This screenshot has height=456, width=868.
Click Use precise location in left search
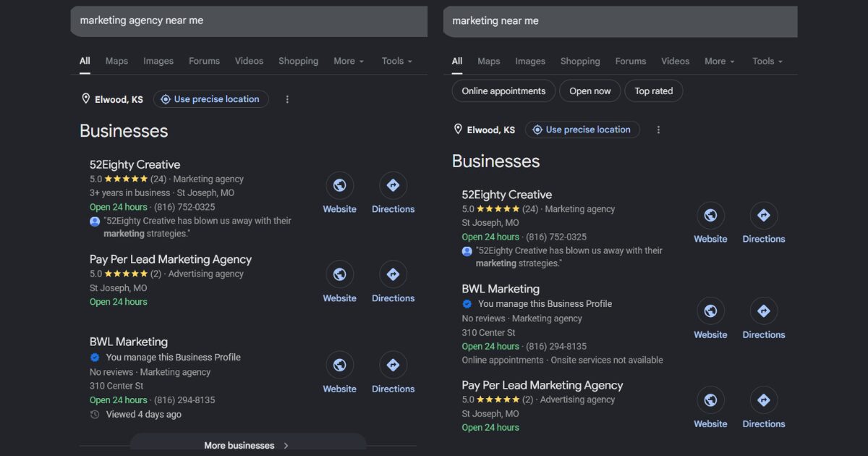tap(210, 99)
